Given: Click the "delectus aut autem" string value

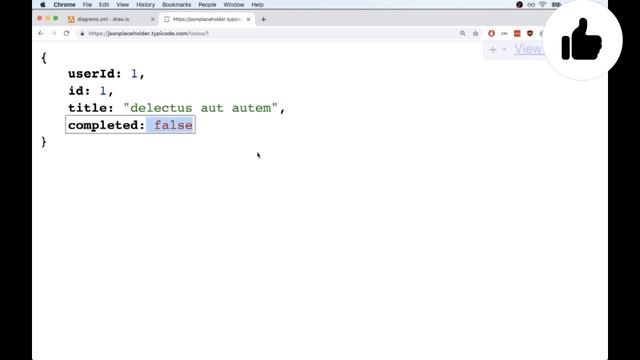Looking at the screenshot, I should [x=200, y=108].
